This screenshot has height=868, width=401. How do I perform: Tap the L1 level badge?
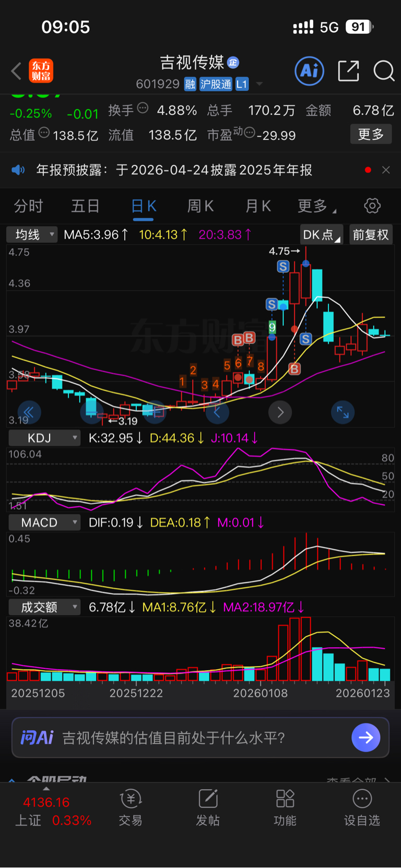coord(242,84)
